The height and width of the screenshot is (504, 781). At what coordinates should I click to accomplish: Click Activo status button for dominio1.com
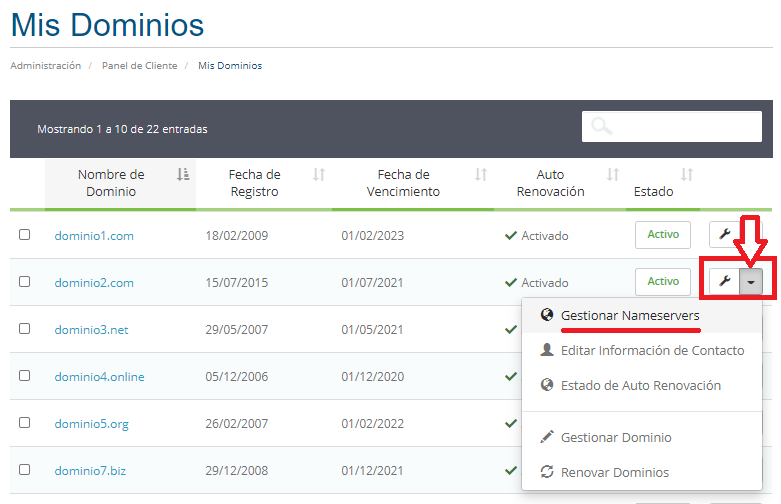[663, 235]
